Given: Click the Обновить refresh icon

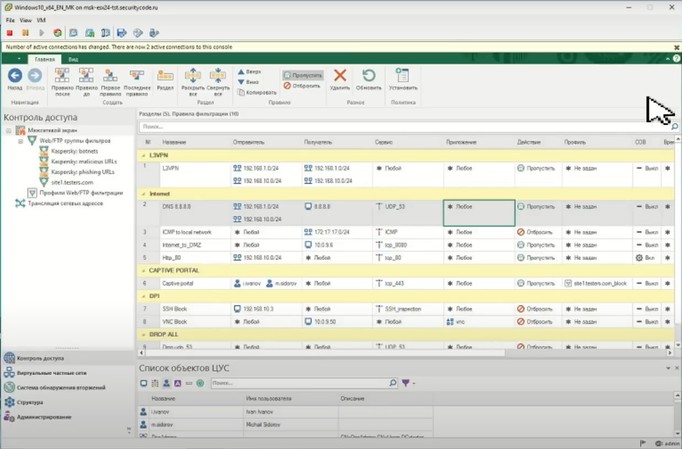Looking at the screenshot, I should click(368, 76).
